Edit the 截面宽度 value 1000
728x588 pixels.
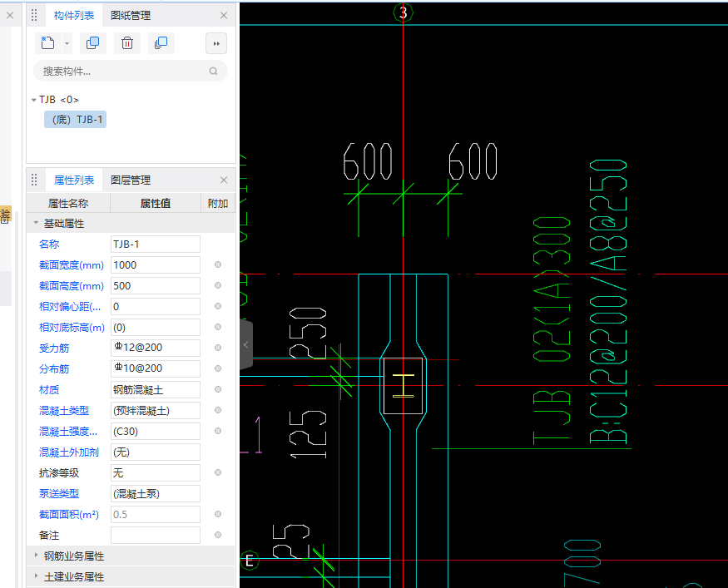(156, 265)
